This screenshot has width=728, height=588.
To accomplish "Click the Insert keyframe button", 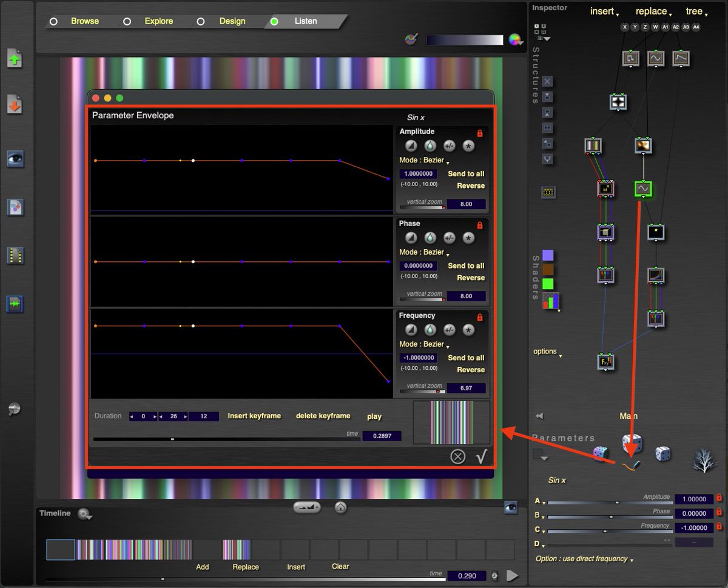I will [254, 416].
